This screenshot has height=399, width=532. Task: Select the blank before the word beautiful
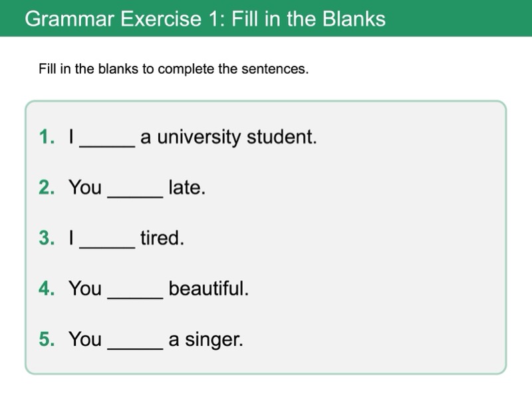135,291
